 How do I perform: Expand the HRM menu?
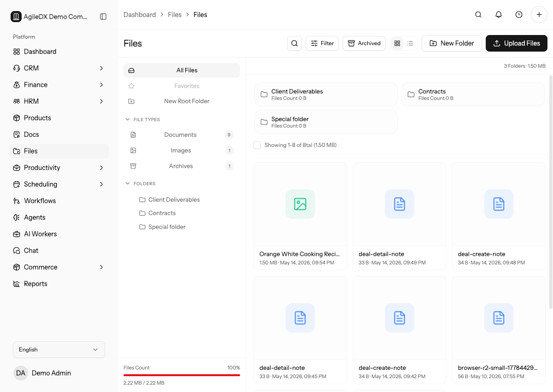point(59,101)
